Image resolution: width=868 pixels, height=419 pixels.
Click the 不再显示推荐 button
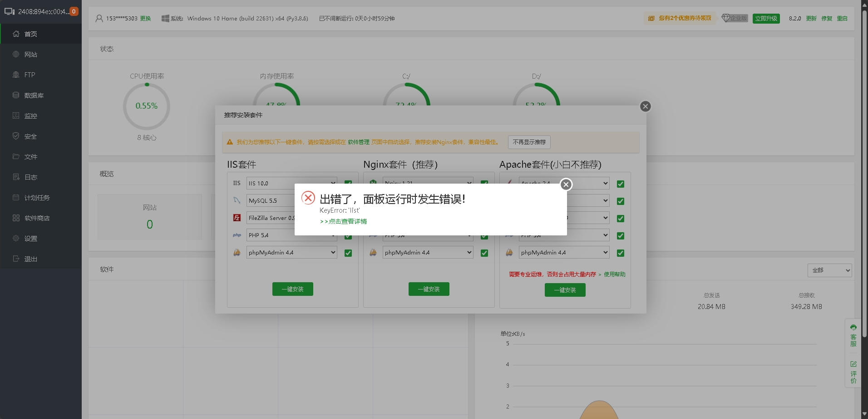pyautogui.click(x=529, y=142)
